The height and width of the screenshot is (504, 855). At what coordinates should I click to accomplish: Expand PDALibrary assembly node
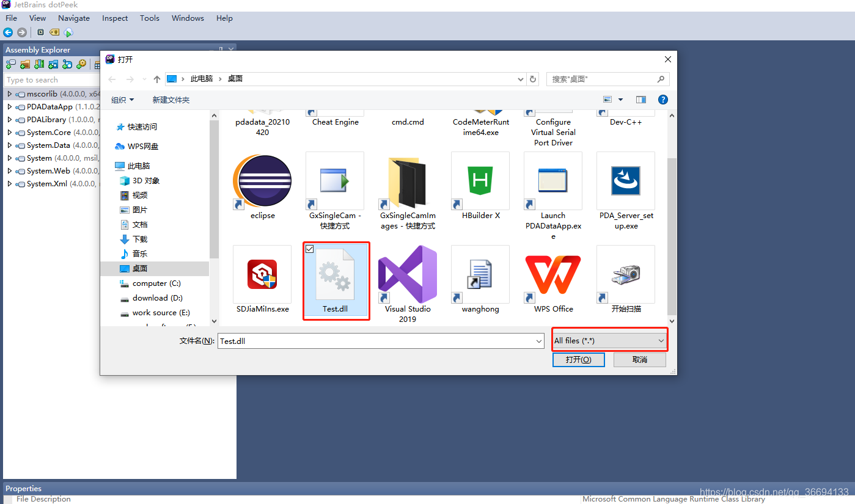[9, 120]
